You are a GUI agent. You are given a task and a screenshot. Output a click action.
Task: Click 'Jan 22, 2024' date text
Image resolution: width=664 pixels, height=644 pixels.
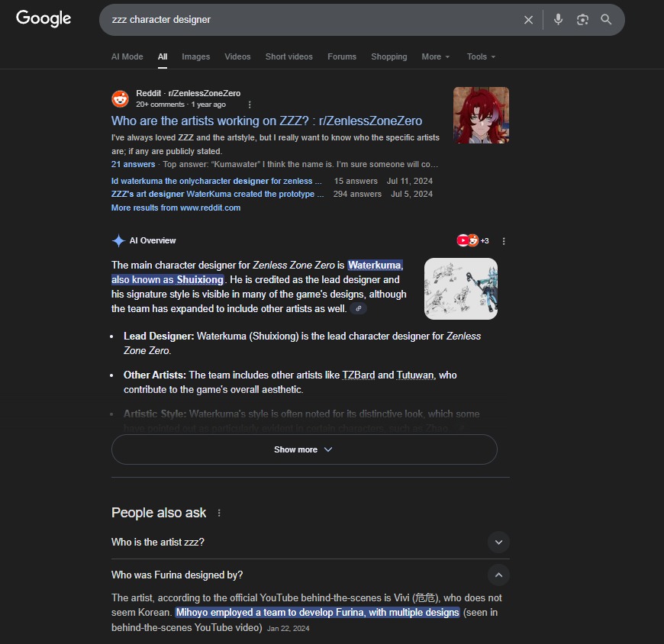click(x=288, y=628)
